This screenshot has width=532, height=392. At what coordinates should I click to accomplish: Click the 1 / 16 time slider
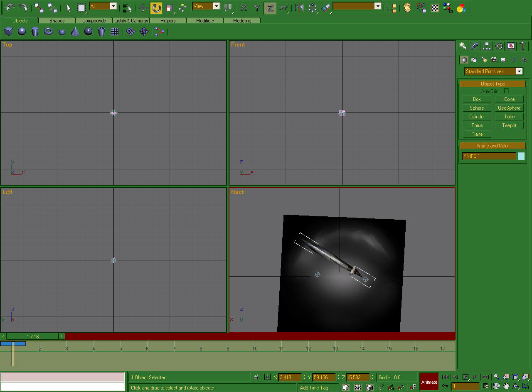coord(33,336)
